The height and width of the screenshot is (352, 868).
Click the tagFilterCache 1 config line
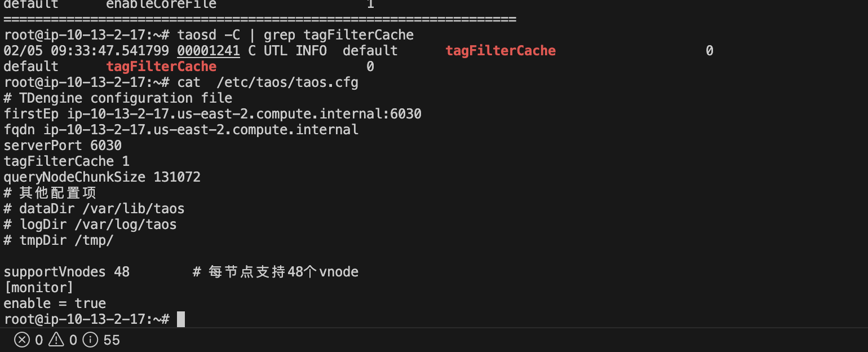tap(67, 161)
